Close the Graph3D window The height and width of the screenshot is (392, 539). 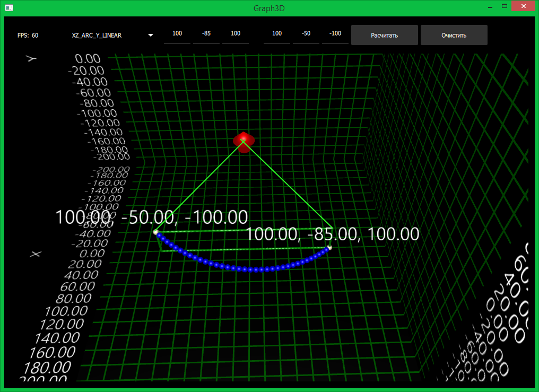523,6
